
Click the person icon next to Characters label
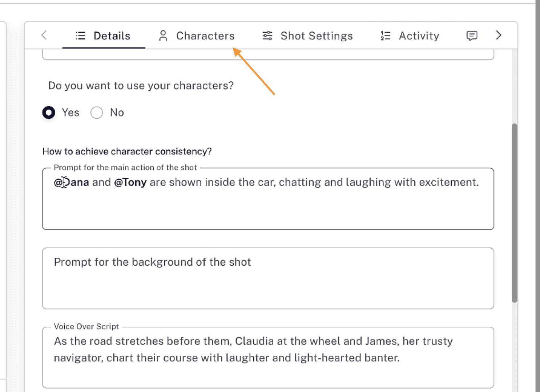pyautogui.click(x=163, y=35)
